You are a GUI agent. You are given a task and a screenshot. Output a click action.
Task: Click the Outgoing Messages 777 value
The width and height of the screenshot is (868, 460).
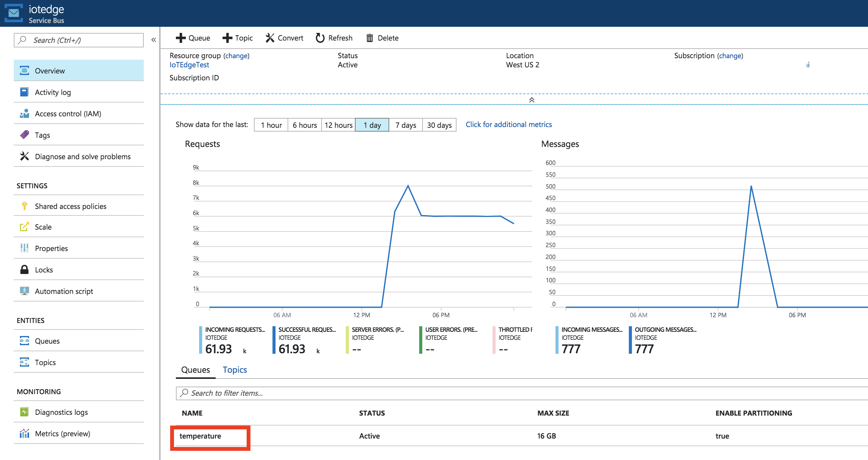(644, 349)
